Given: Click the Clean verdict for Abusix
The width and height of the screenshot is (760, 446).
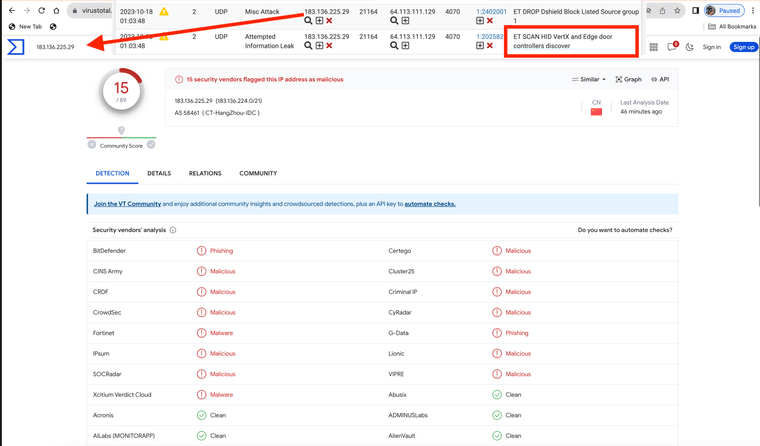Looking at the screenshot, I should click(x=513, y=395).
